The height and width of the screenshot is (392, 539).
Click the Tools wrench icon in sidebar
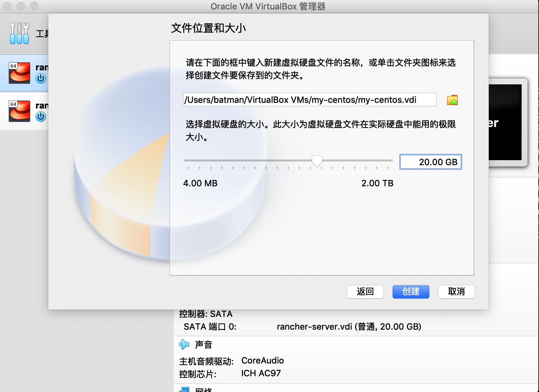19,33
